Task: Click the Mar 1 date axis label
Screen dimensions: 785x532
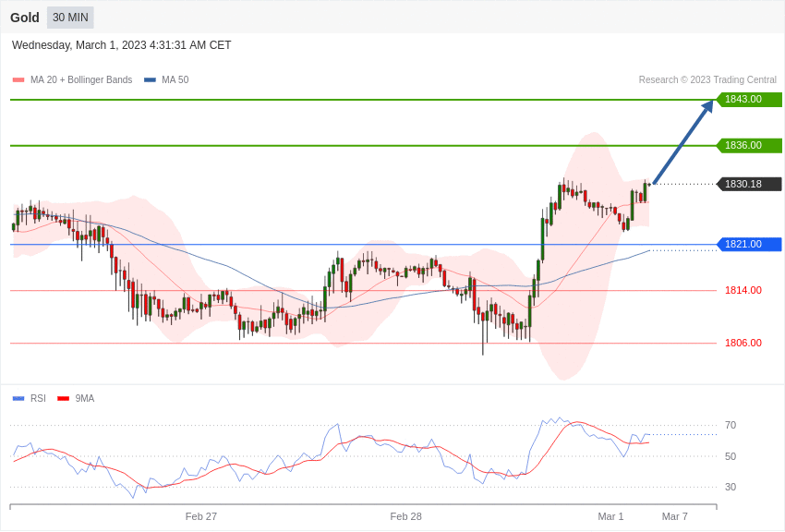Action: [610, 516]
